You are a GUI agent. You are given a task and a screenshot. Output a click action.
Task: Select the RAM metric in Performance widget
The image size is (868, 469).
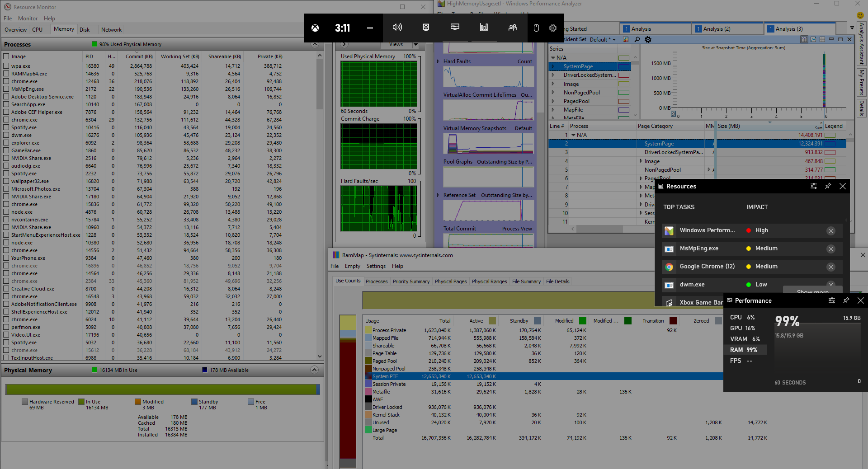[743, 350]
